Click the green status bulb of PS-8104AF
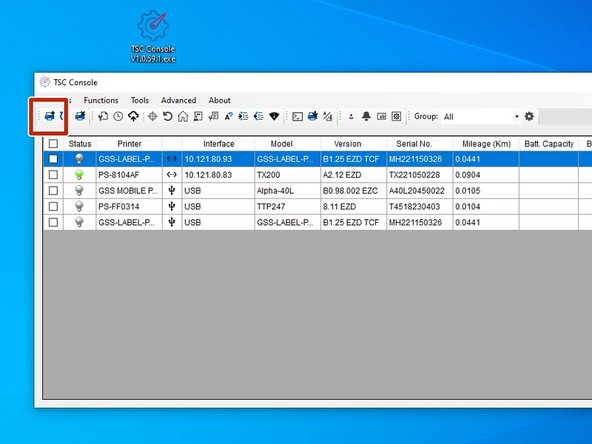592x444 pixels. [79, 174]
